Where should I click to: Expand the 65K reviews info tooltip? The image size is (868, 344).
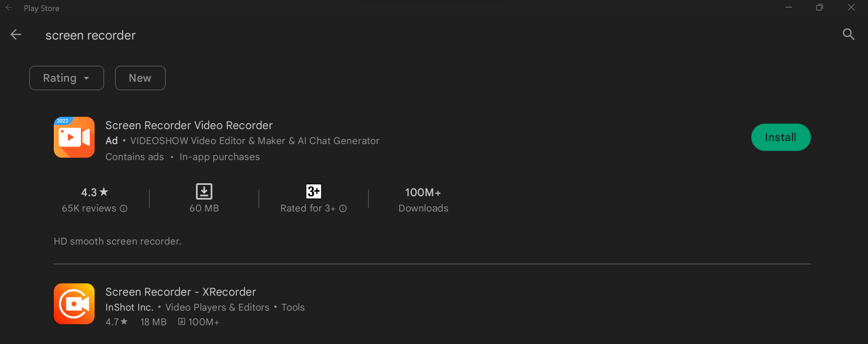click(x=123, y=208)
